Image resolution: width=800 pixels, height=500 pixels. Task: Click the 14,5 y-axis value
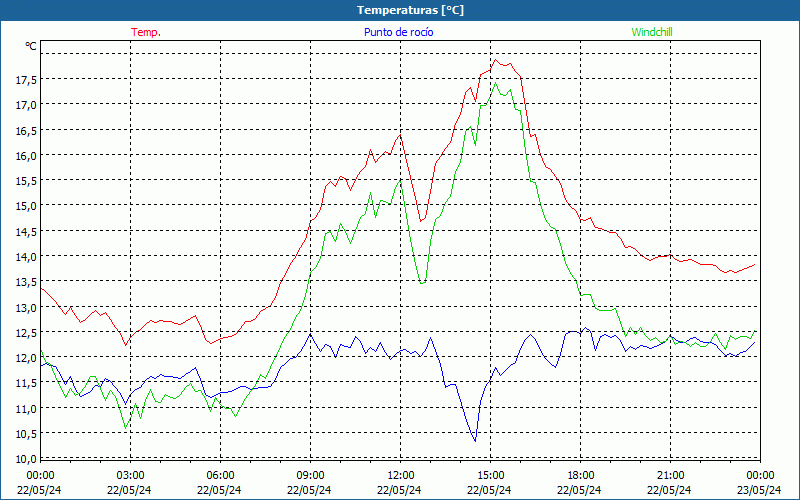point(26,232)
